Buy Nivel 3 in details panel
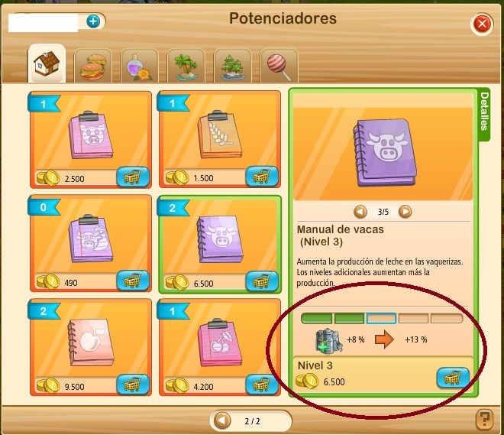This screenshot has height=435, width=504. pos(453,378)
